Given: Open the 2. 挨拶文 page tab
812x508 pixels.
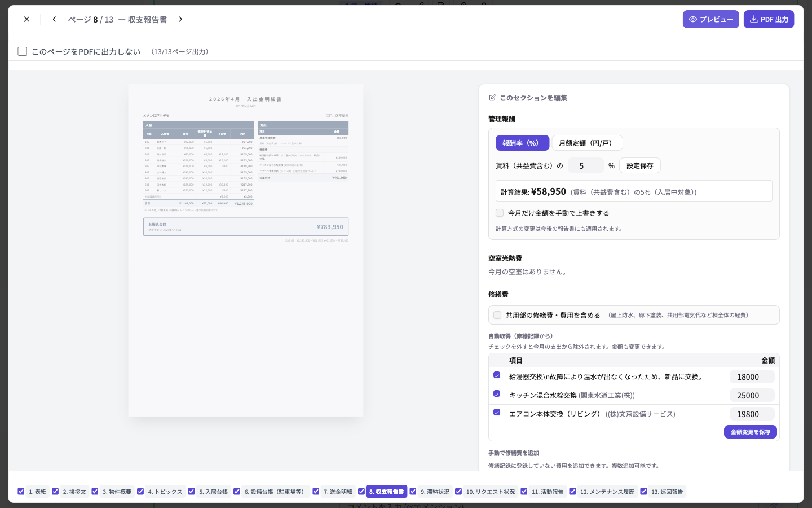Looking at the screenshot, I should pyautogui.click(x=74, y=492).
